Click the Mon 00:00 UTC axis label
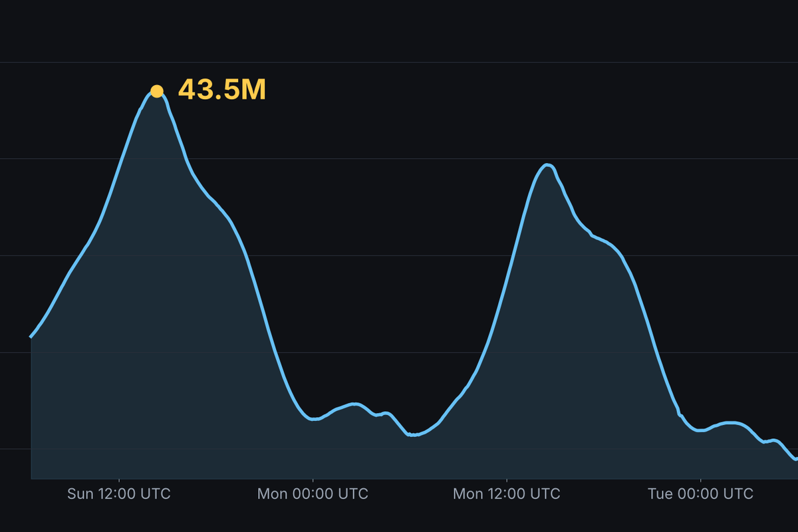The width and height of the screenshot is (798, 532). [313, 494]
